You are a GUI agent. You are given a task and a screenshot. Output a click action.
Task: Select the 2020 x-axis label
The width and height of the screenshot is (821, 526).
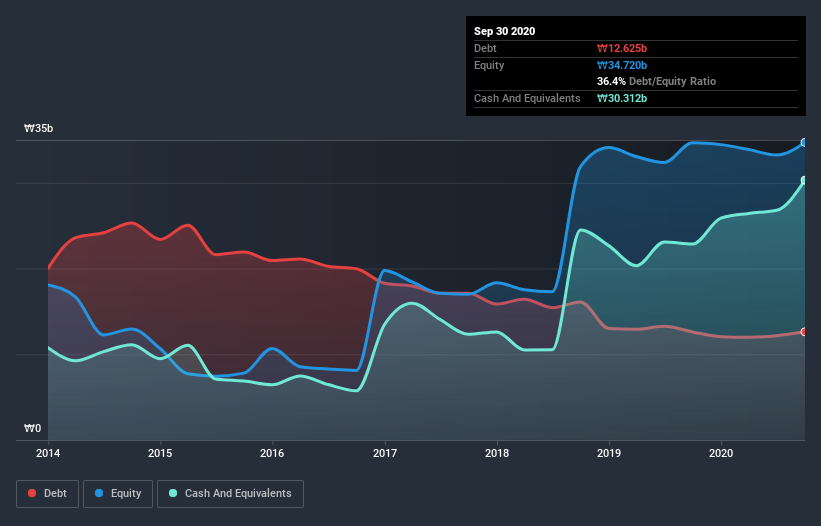[721, 453]
